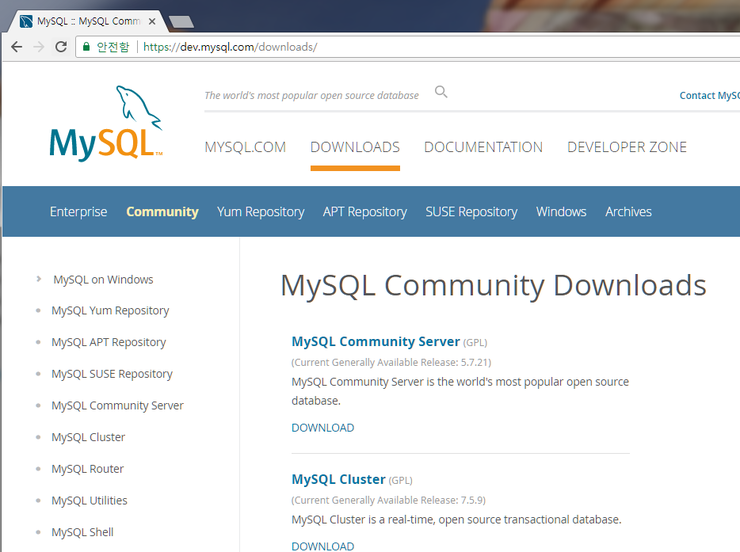The image size is (740, 552).
Task: Open DOCUMENTATION nav item
Action: click(483, 147)
